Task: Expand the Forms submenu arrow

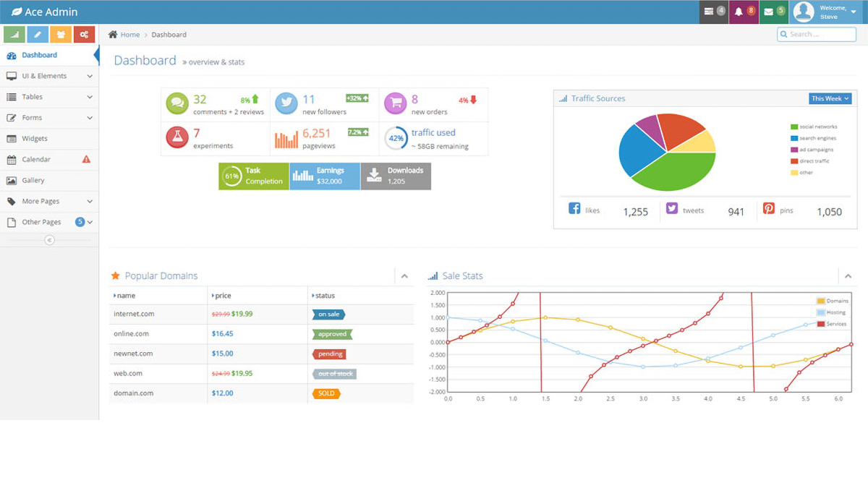Action: coord(90,118)
